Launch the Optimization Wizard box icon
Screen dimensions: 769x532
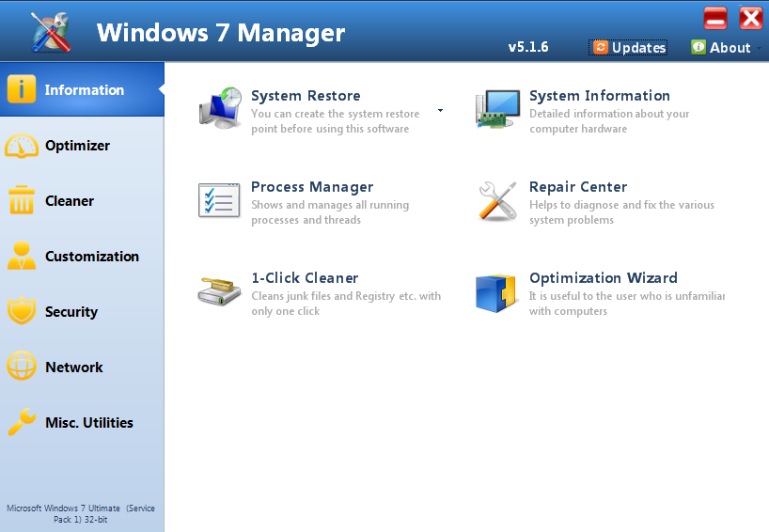[x=497, y=291]
